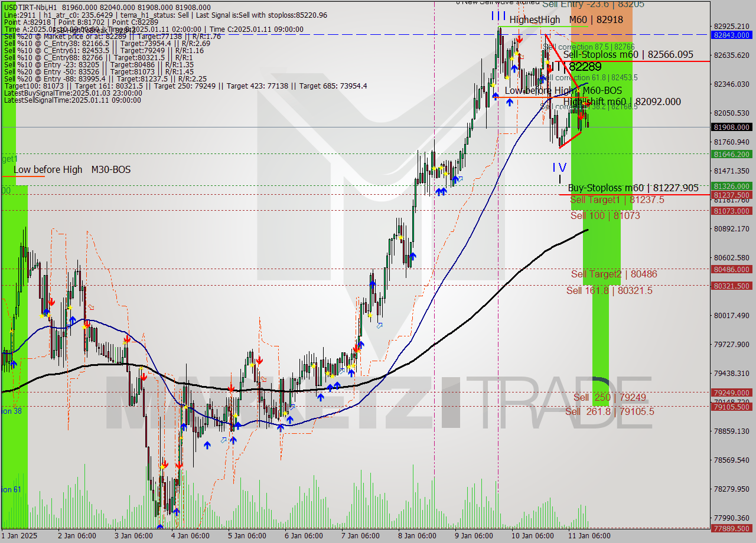
Task: Click the green price tag 81646.200
Action: point(732,154)
